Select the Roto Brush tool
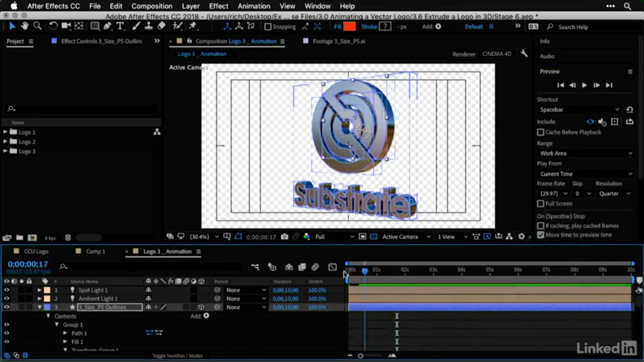 click(178, 26)
